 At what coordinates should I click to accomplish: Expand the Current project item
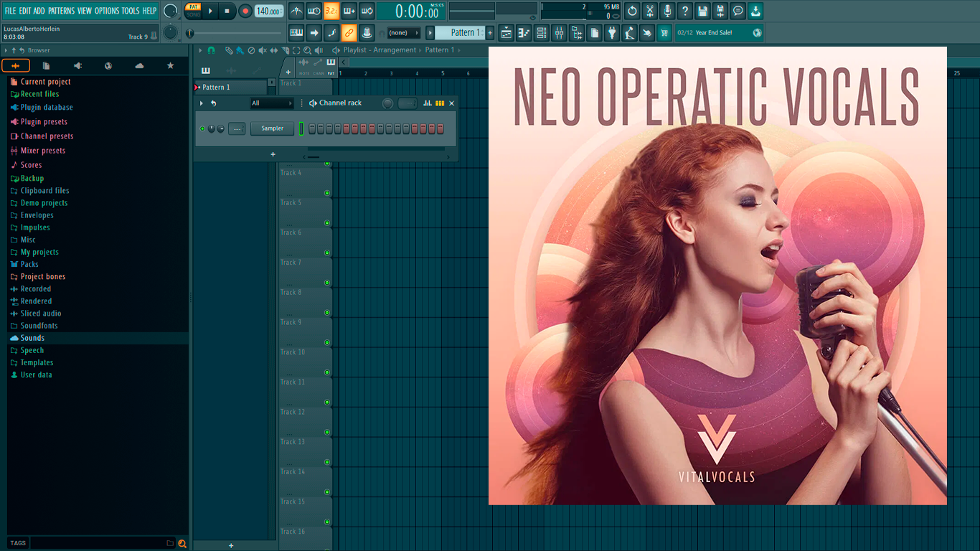(45, 82)
